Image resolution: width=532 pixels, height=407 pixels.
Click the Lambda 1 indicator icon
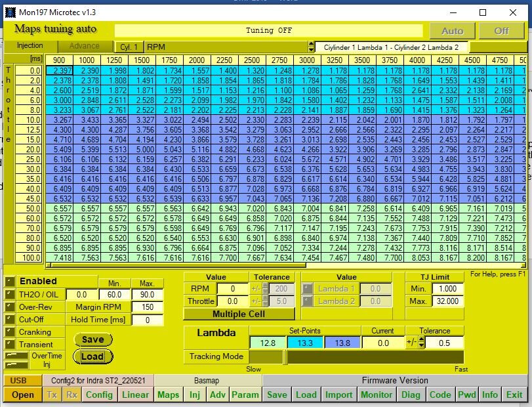[x=306, y=289]
